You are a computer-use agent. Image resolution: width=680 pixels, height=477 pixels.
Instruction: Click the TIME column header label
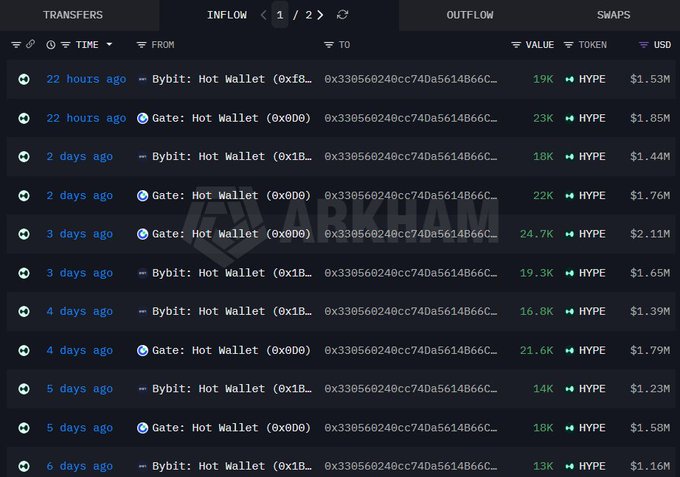pyautogui.click(x=87, y=45)
